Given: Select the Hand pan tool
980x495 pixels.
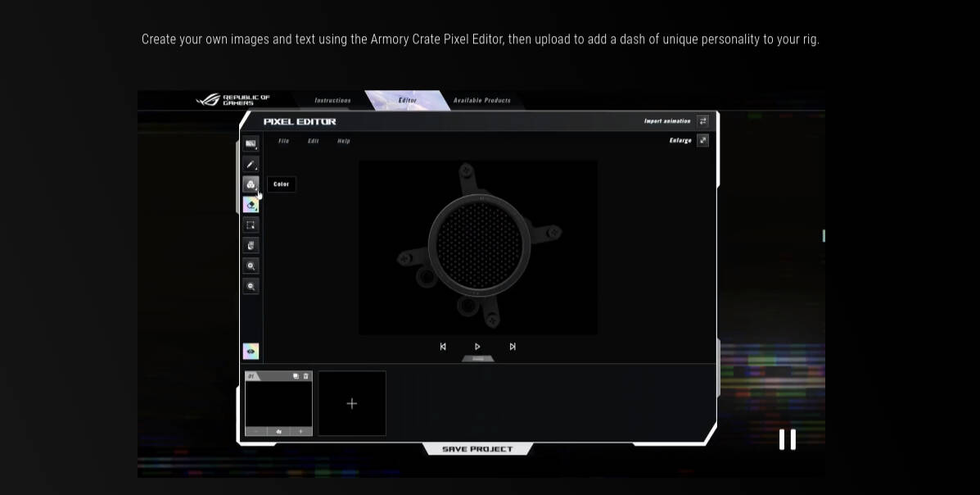Looking at the screenshot, I should [251, 245].
